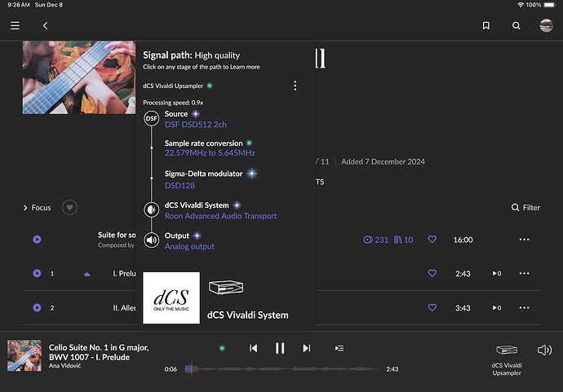The height and width of the screenshot is (392, 563).
Task: Click the Output quality star
Action: click(x=197, y=236)
